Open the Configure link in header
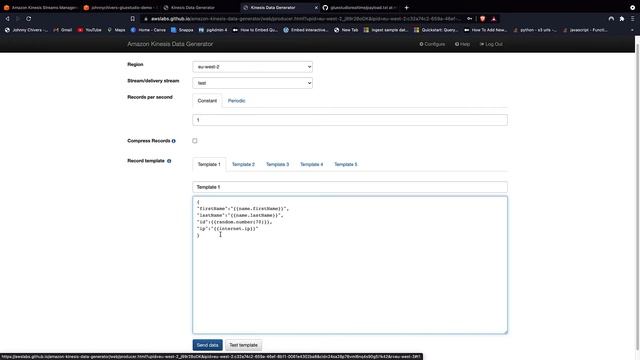 [x=432, y=44]
